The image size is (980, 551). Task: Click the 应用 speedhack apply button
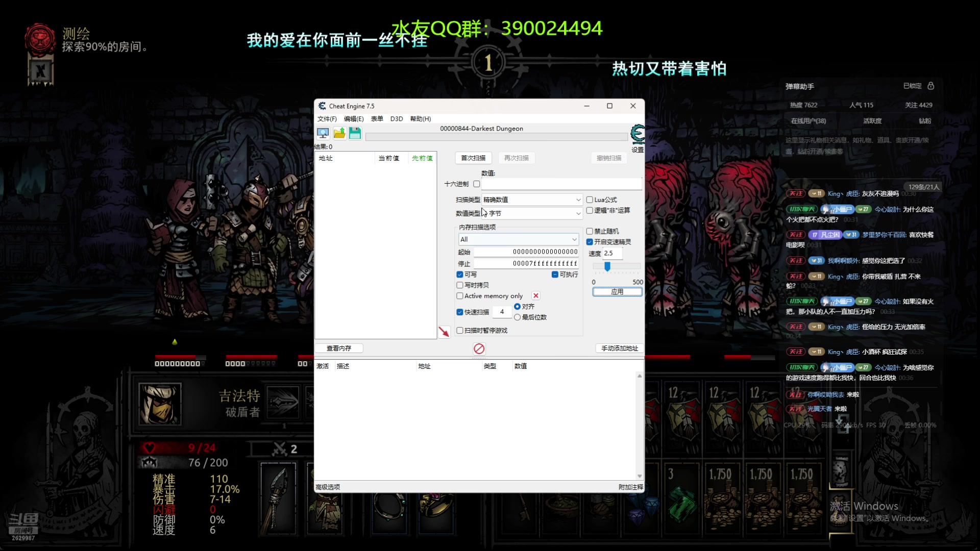(617, 292)
